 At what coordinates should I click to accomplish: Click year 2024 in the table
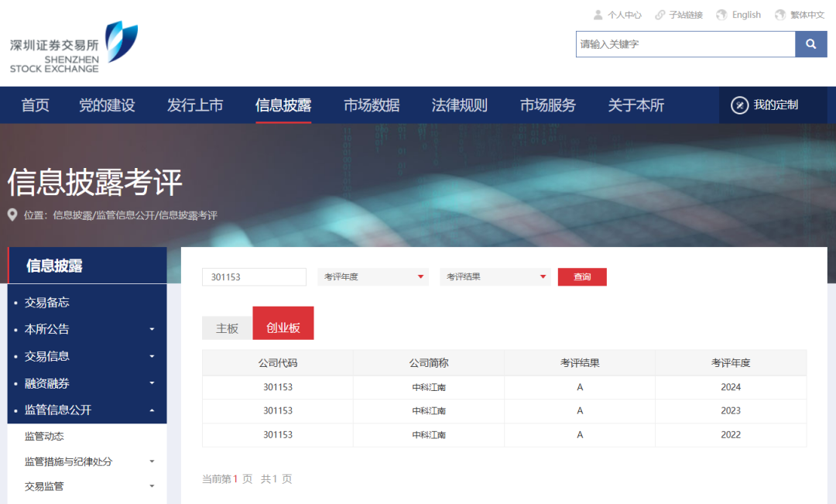coord(731,387)
